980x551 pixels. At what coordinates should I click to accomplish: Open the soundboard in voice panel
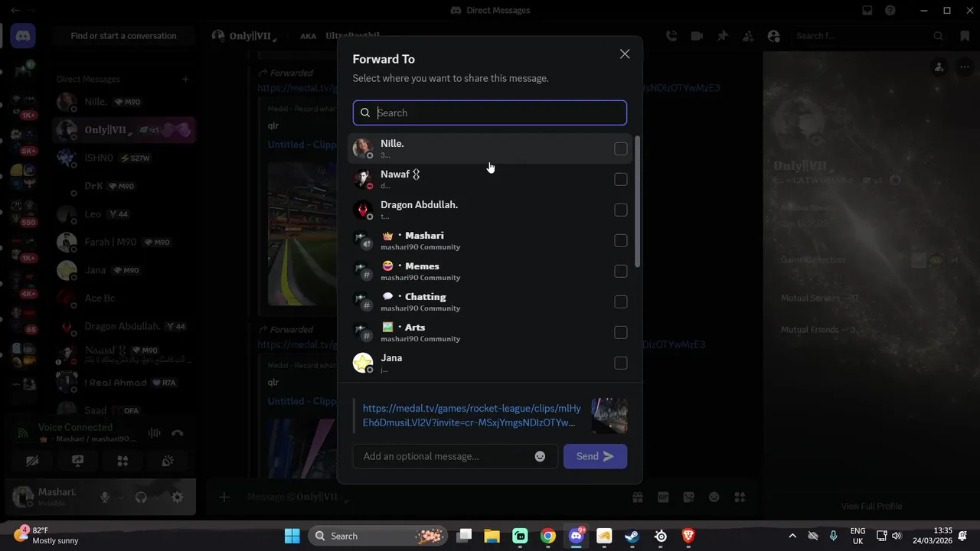pos(168,461)
